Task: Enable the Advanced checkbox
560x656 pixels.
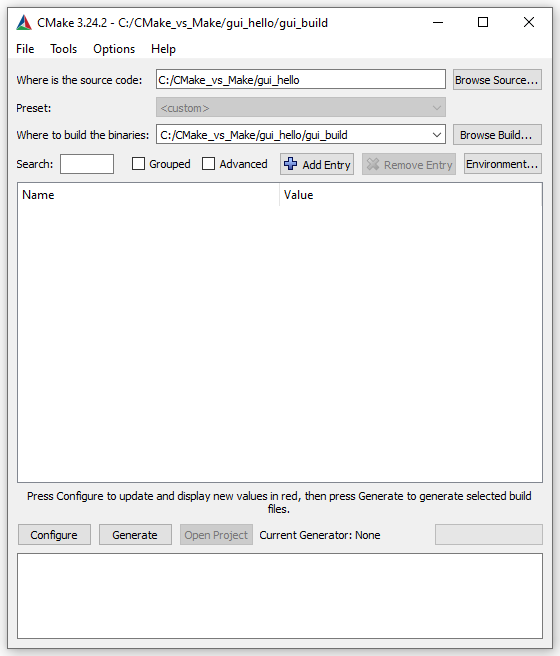Action: click(x=208, y=164)
